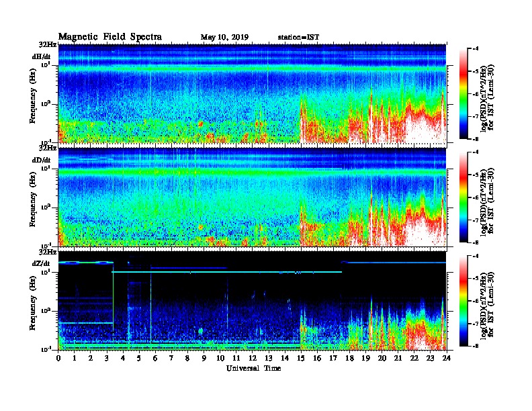Click the log(PSD) colorbar caption of dD/dt panel
The image size is (532, 411).
point(486,201)
